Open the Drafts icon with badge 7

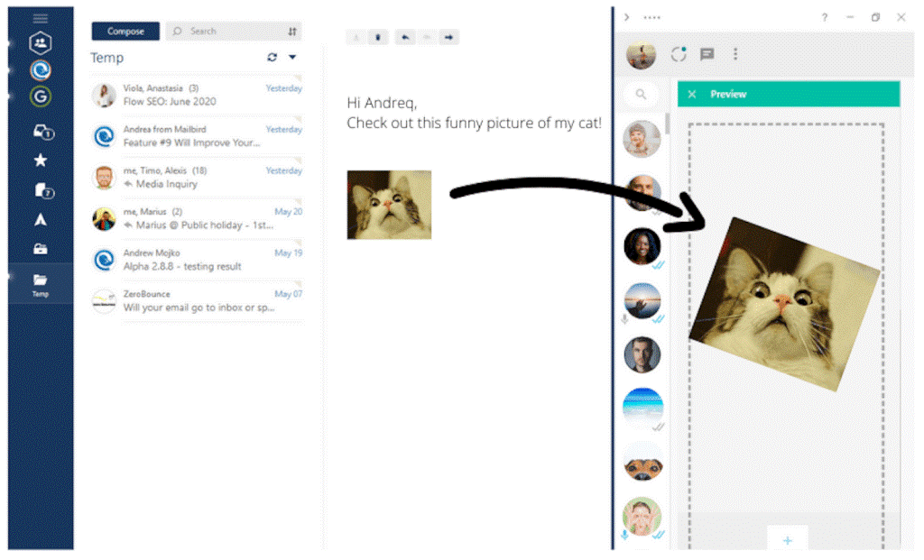(x=43, y=190)
